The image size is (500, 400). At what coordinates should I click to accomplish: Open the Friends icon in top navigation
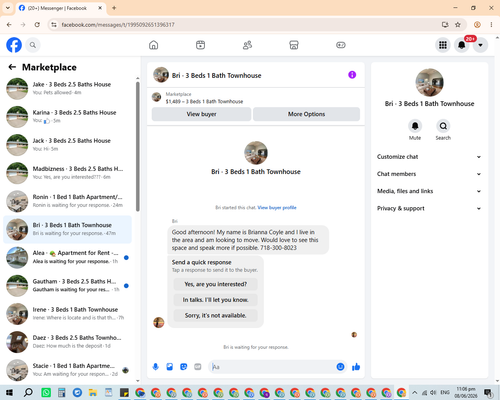click(x=247, y=45)
